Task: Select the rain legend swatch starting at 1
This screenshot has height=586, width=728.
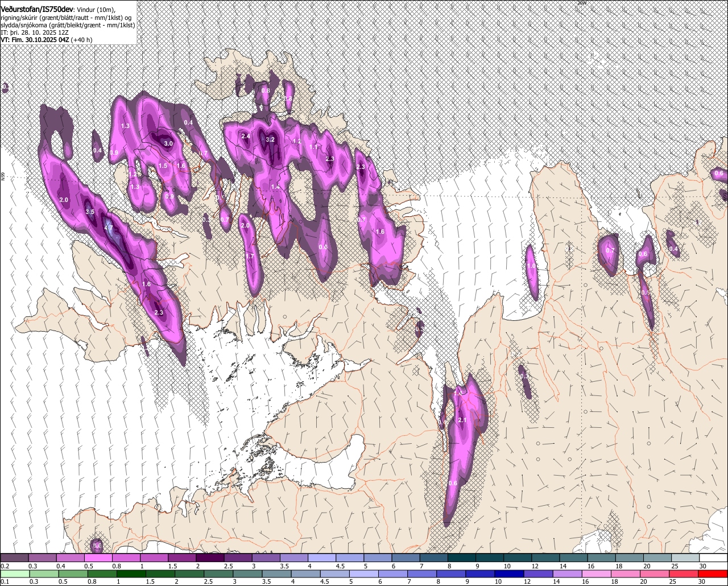Action: point(131,573)
